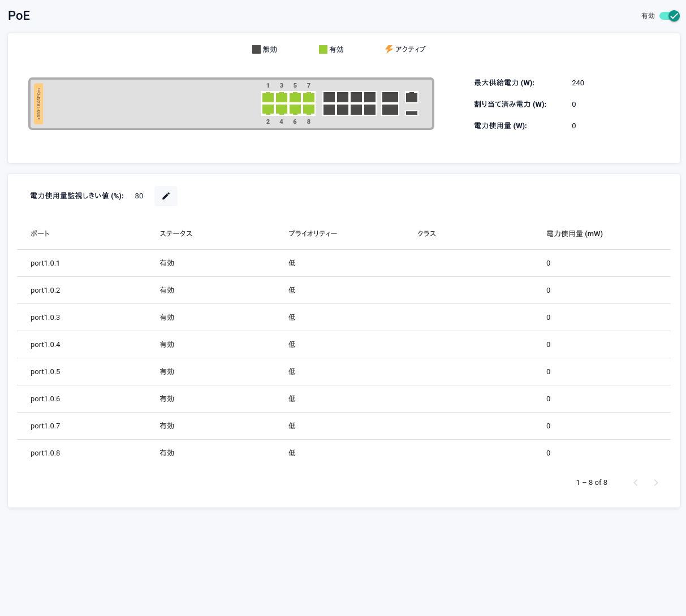Screen dimensions: 686x616
Task: Click power value 0 in port1.0.3 row
Action: (548, 318)
